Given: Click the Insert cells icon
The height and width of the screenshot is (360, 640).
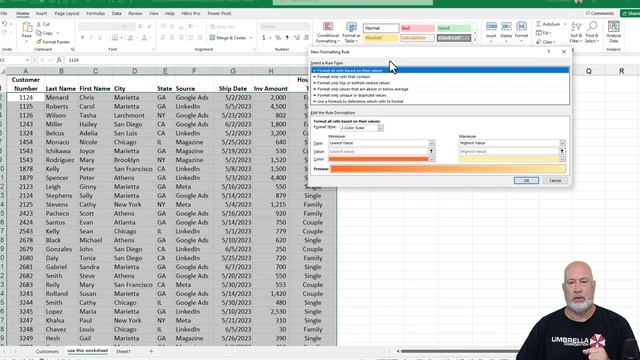Looking at the screenshot, I should [491, 27].
